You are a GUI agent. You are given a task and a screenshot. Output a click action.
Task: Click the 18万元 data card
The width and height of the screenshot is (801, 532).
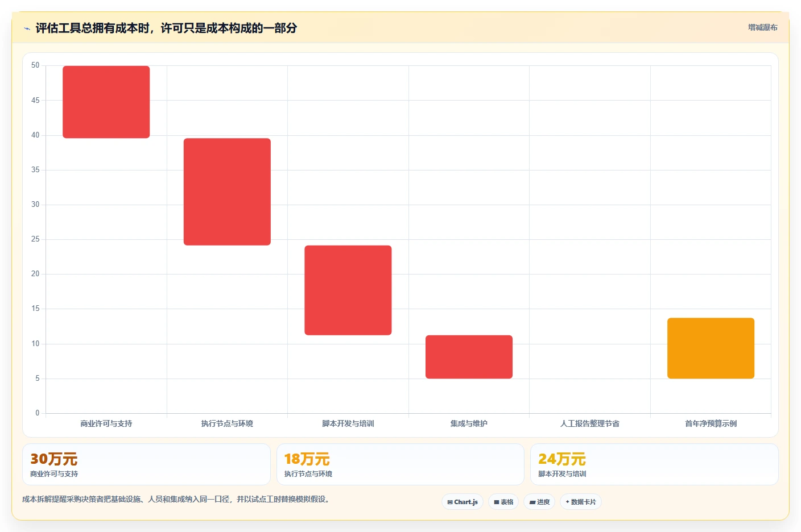pos(400,464)
